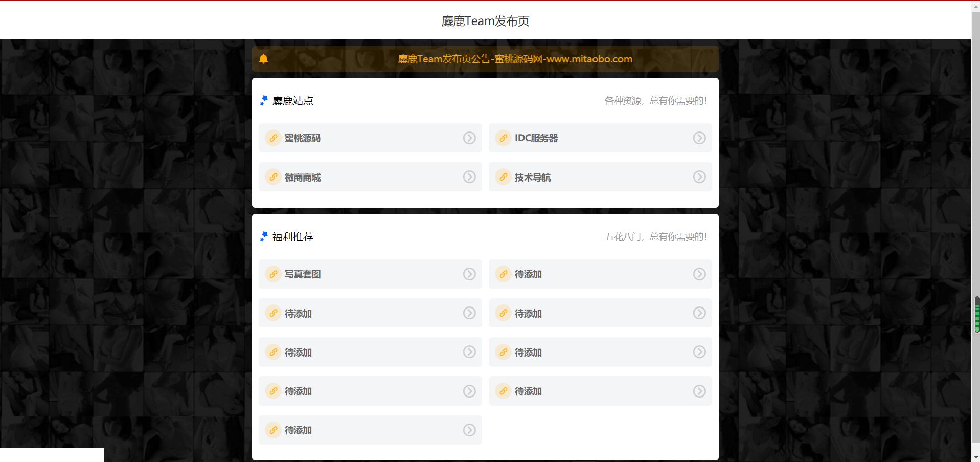Click the blue section icon next to 麋鹿站点
This screenshot has height=462, width=980.
point(264,100)
